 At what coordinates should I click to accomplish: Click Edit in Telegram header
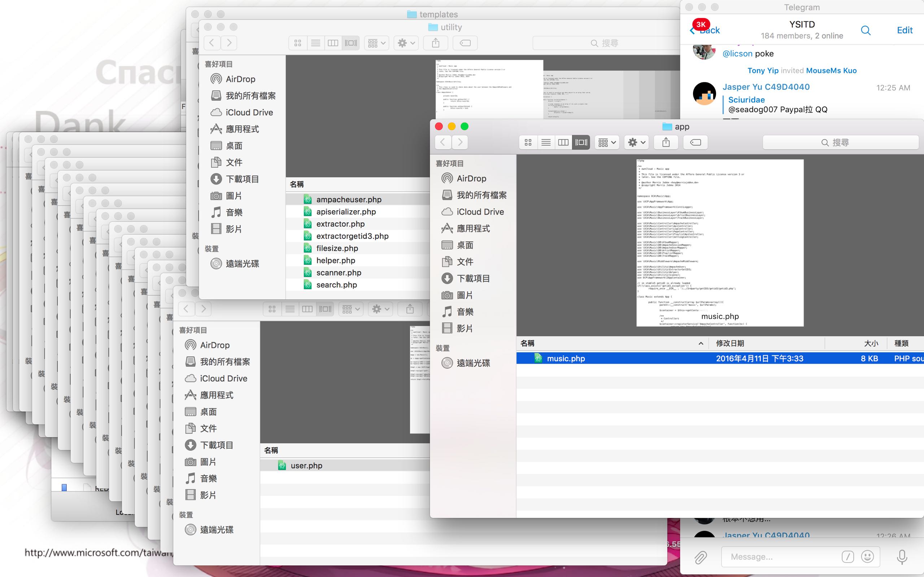point(904,31)
